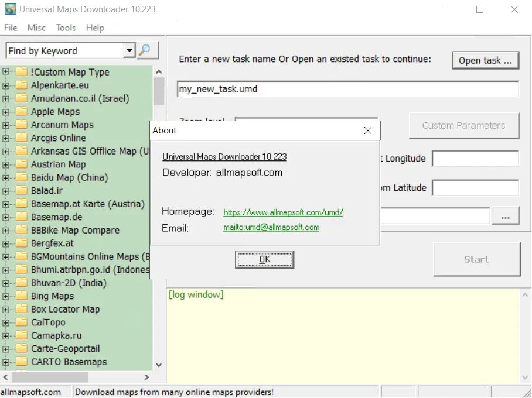Click the Balad.ir folder icon

coord(21,190)
